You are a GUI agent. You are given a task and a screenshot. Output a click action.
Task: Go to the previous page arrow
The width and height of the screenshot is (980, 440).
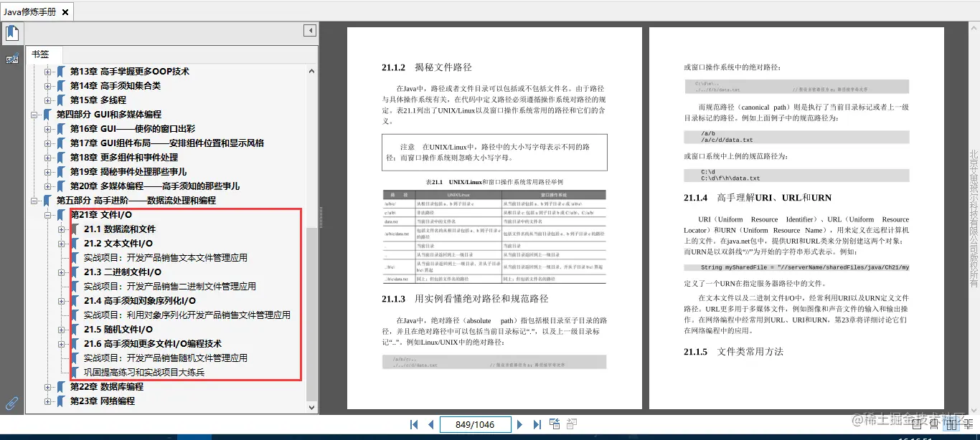pos(430,424)
